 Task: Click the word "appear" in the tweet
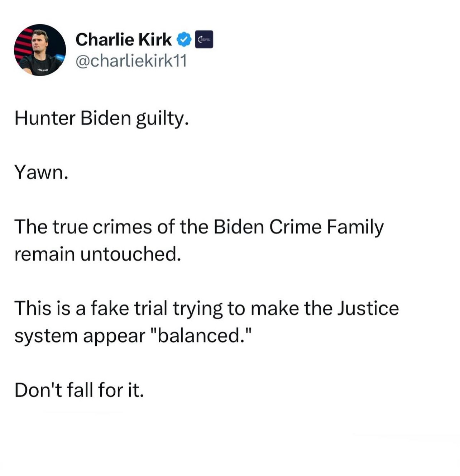pyautogui.click(x=114, y=336)
